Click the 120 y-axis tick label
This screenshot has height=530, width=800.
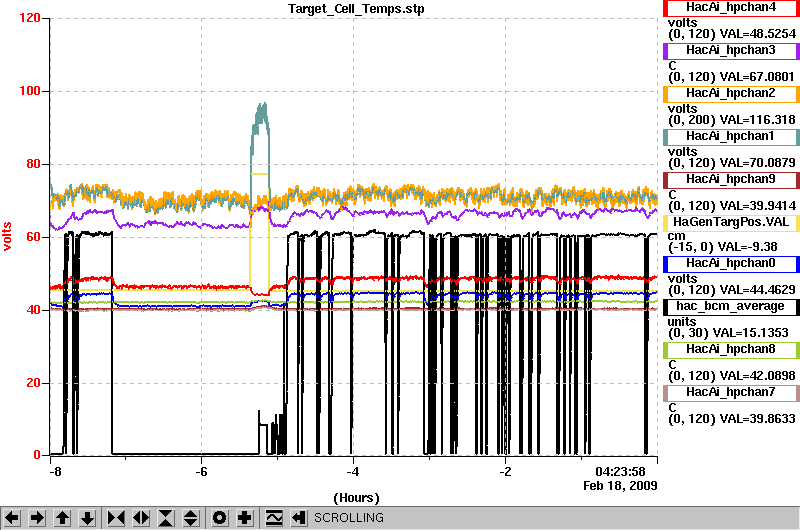coord(30,18)
